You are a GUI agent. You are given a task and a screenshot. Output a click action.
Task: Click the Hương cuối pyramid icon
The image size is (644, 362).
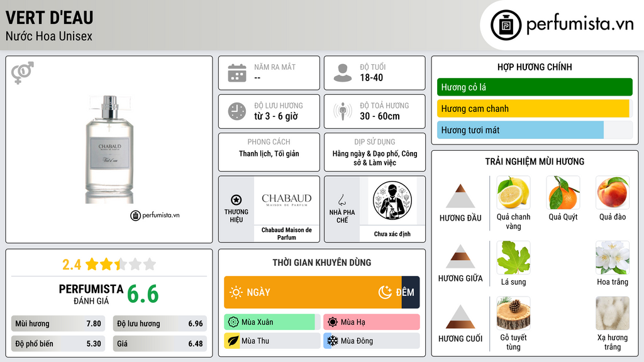[460, 317]
